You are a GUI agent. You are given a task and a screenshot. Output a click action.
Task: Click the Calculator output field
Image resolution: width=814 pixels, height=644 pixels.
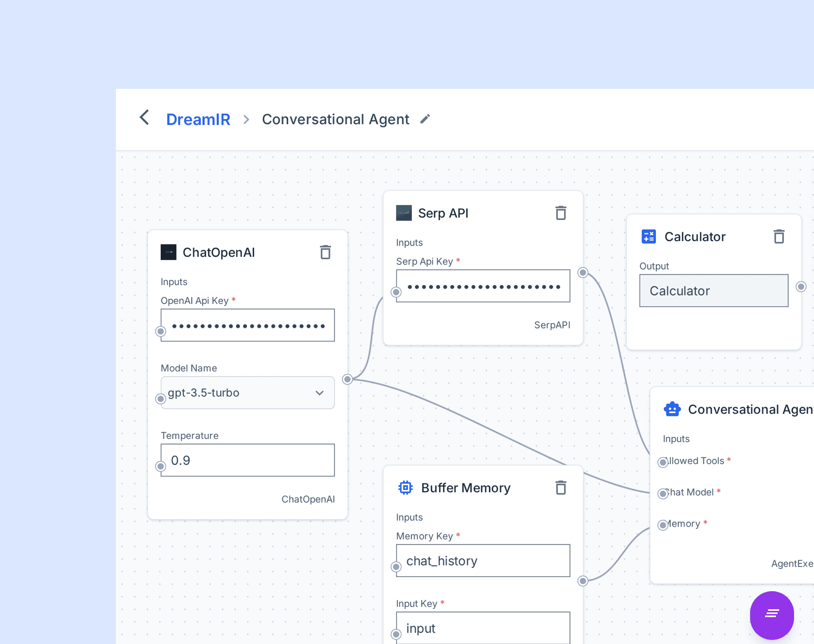714,291
